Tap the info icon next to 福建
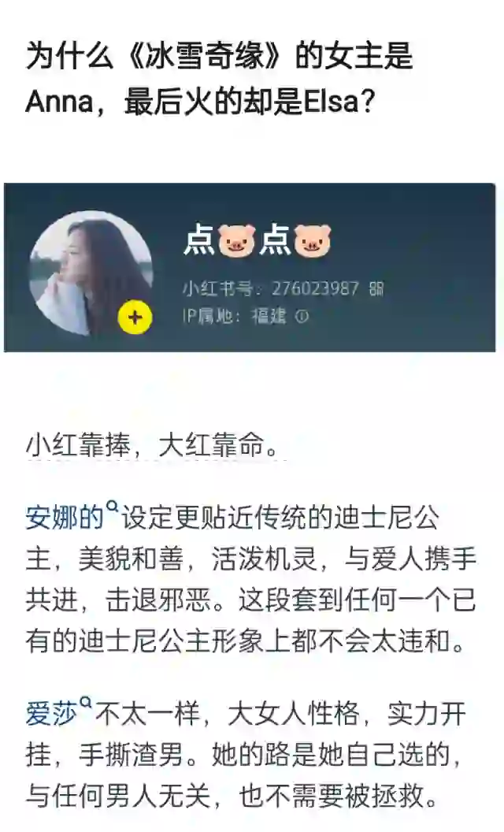This screenshot has width=504, height=832. click(302, 317)
